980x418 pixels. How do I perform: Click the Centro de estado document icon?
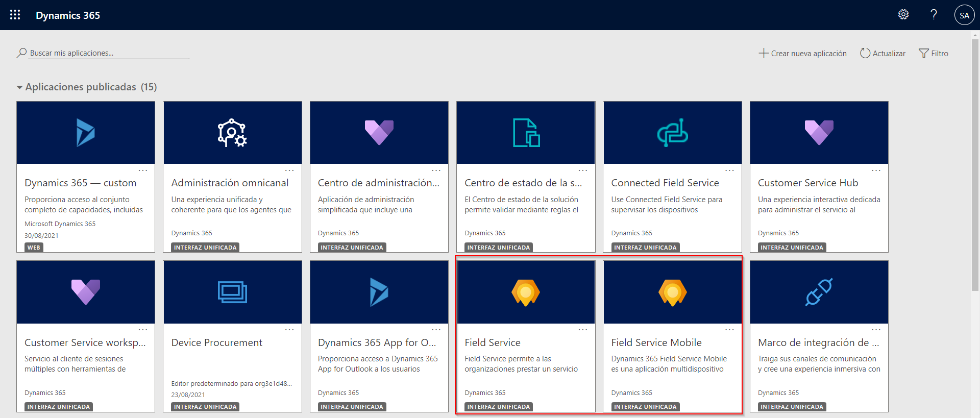tap(526, 133)
